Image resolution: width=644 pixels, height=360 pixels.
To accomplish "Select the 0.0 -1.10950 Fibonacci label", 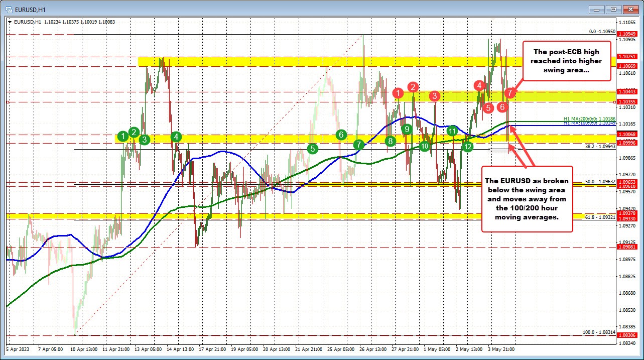I will coord(602,31).
